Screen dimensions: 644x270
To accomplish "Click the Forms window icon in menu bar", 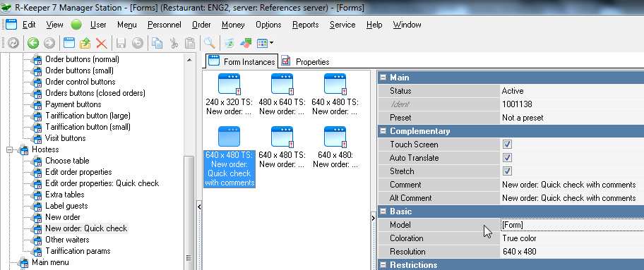I will (11, 24).
